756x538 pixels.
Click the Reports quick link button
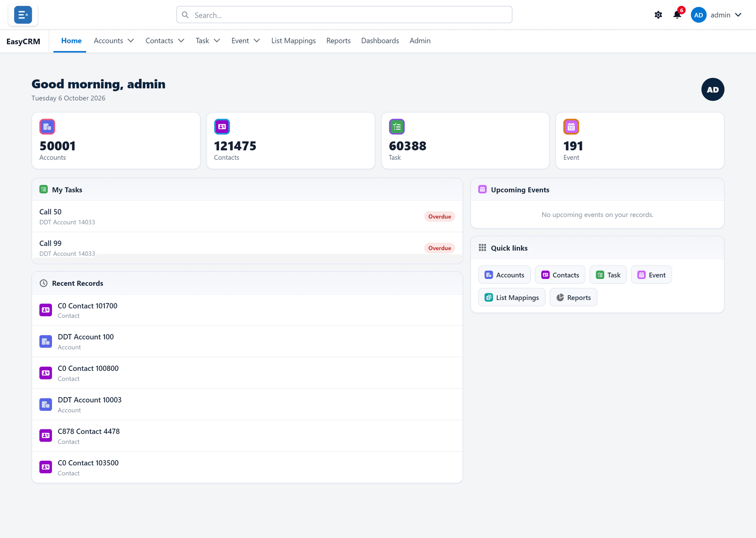click(x=573, y=297)
